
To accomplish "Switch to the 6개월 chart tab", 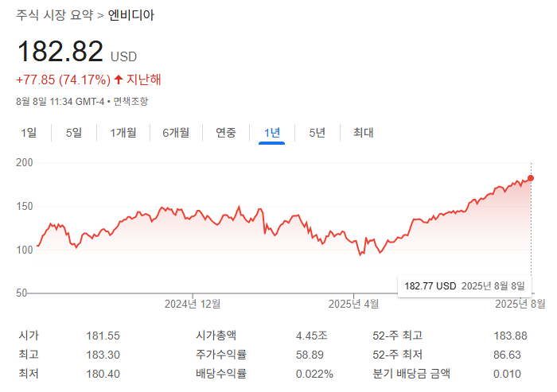I will [176, 133].
